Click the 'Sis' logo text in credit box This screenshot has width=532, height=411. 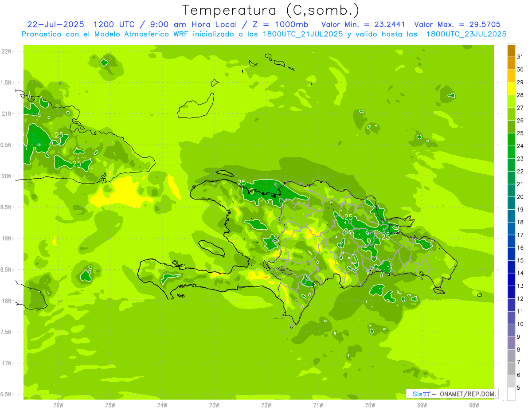coord(417,394)
